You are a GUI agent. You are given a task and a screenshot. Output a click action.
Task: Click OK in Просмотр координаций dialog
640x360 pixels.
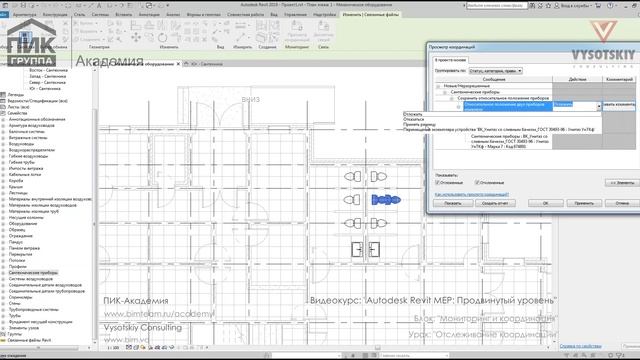pos(546,203)
